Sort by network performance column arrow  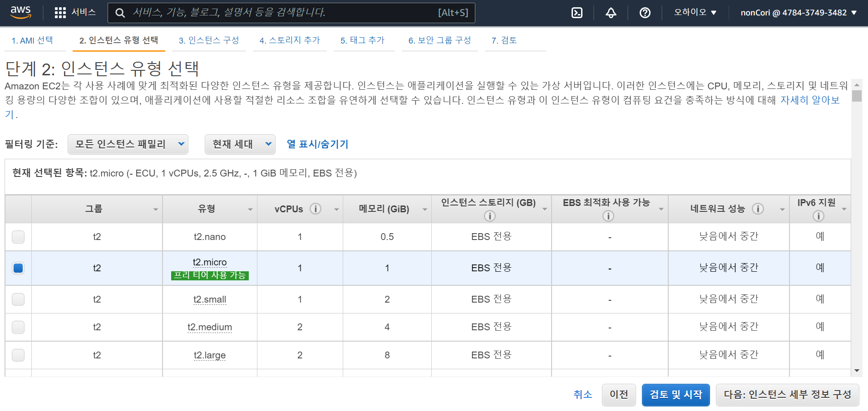coord(782,210)
